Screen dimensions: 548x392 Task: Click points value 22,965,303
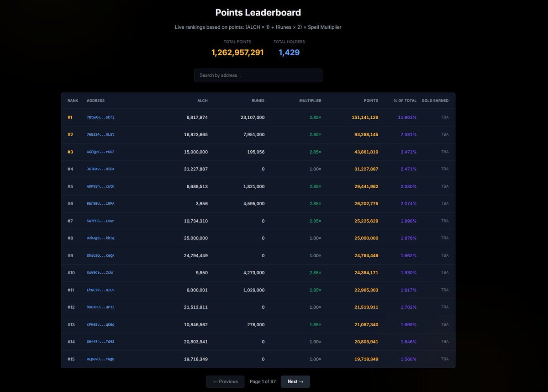click(366, 290)
